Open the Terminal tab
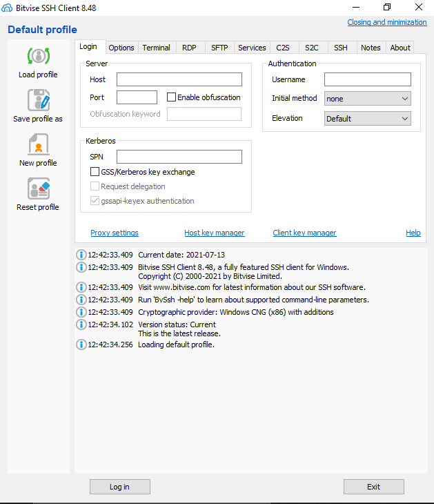434x504 pixels. point(157,48)
